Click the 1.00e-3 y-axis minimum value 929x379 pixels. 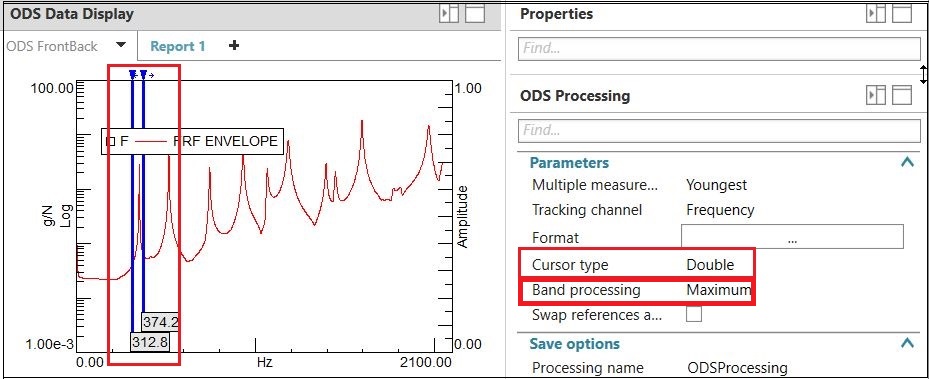[50, 345]
